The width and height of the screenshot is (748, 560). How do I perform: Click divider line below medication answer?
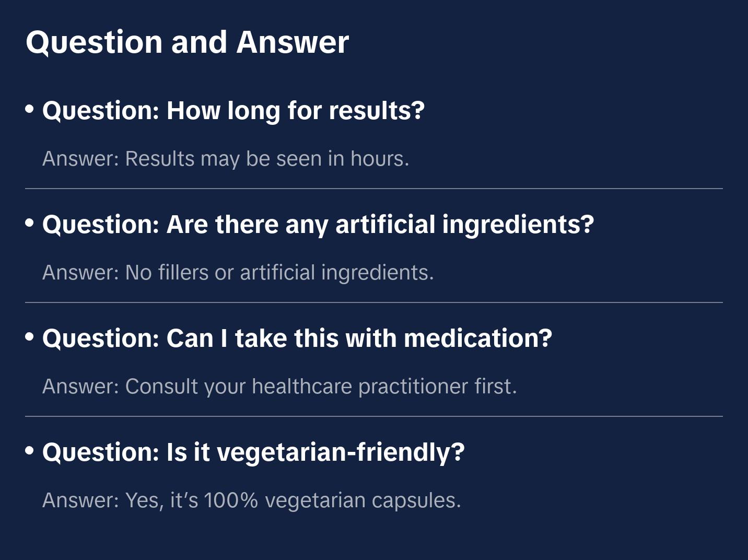(x=373, y=416)
